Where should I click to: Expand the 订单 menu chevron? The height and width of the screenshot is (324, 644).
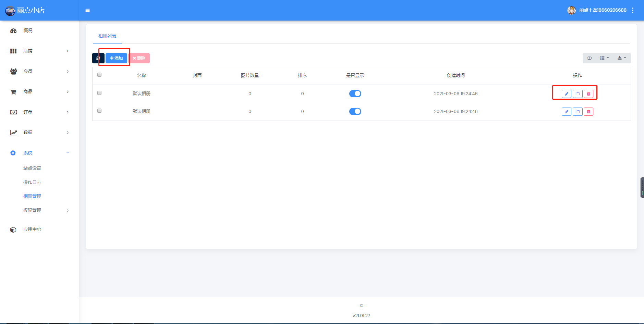click(68, 112)
